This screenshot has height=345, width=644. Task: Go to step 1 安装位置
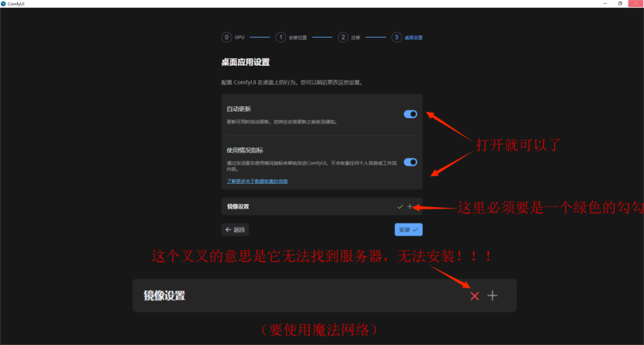(291, 38)
